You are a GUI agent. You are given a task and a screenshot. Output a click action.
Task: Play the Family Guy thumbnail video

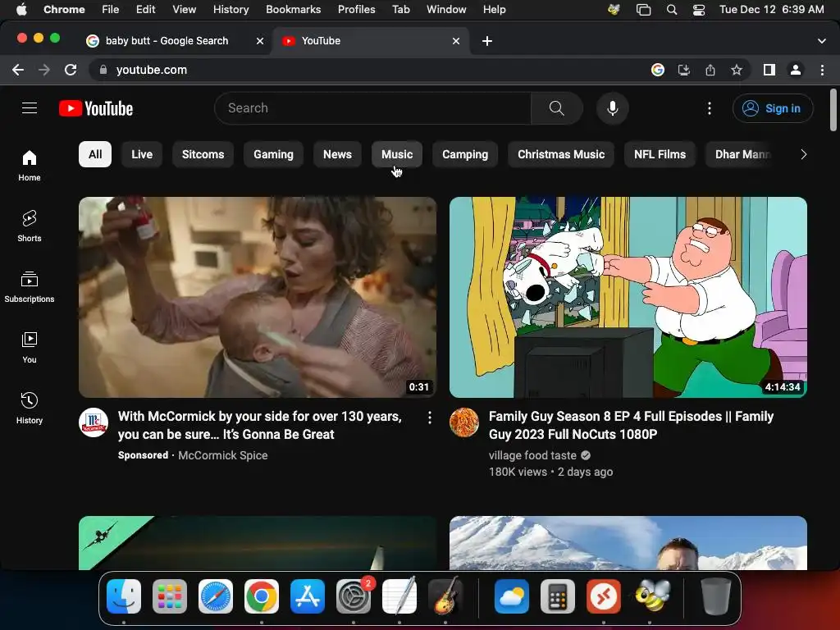tap(628, 297)
